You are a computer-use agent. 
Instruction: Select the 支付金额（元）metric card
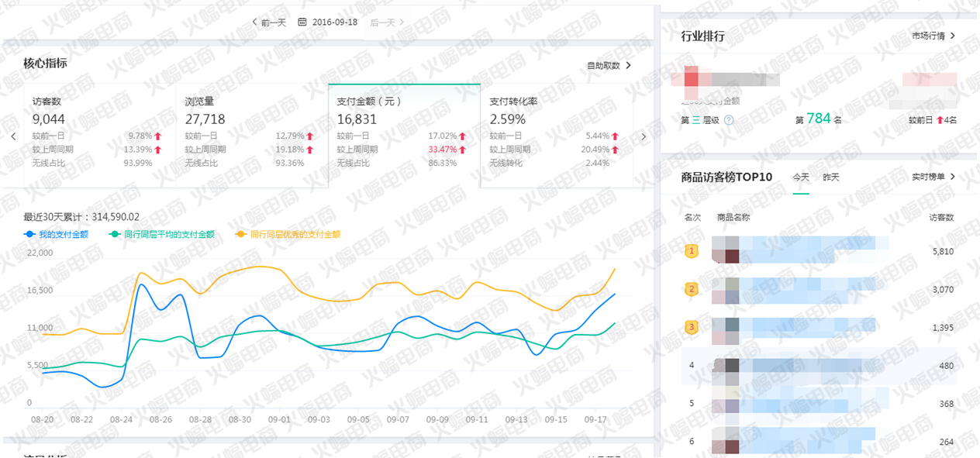[x=405, y=136]
